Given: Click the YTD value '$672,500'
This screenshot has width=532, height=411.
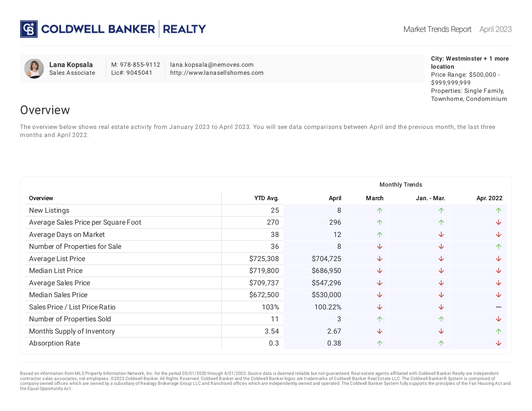Looking at the screenshot, I should (264, 295).
